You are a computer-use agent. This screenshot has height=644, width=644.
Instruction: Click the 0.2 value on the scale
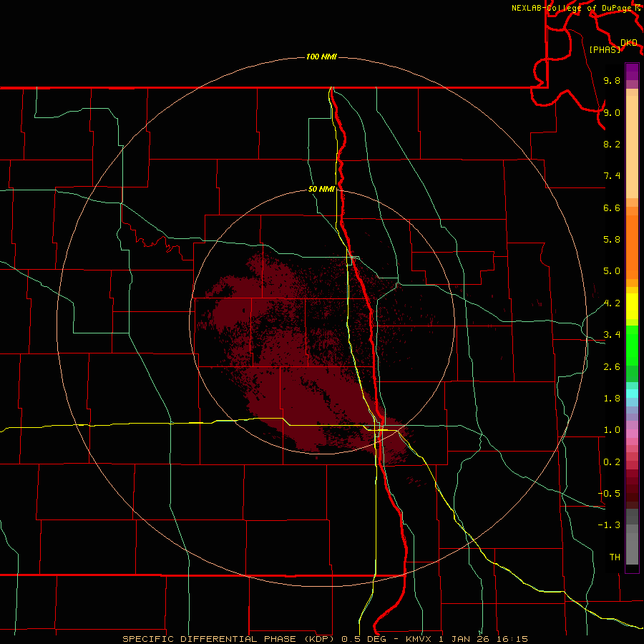(612, 462)
